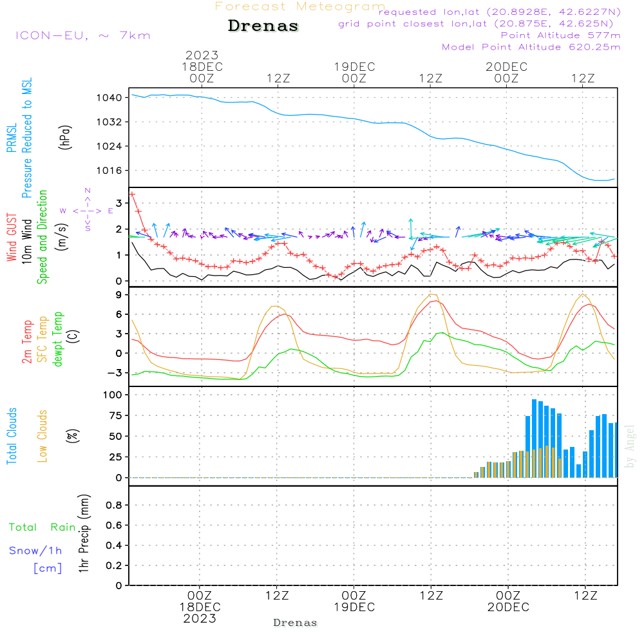Click the "W" on the compass legend
644x644 pixels.
coord(63,211)
